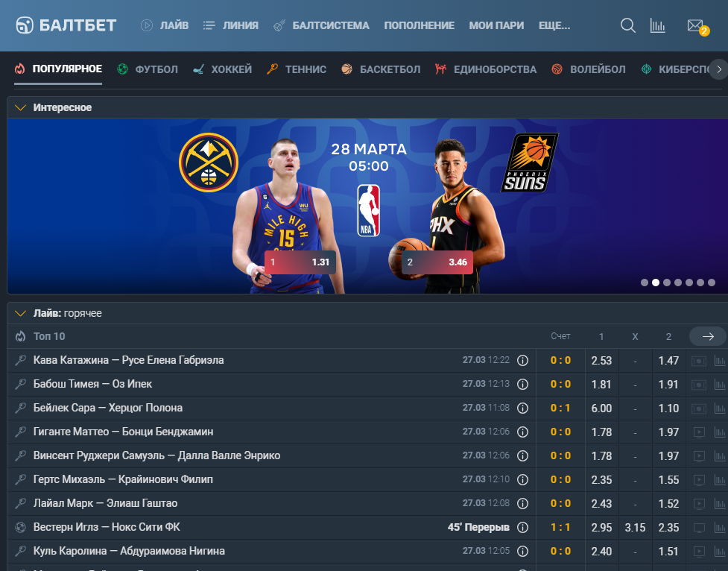Open match Винсент Руджери Самуэль — Далла Валле Энрико

pos(157,455)
